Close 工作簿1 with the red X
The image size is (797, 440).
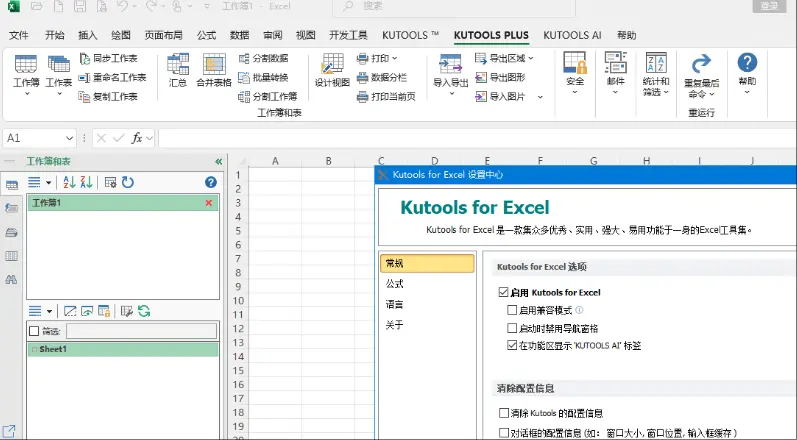(209, 203)
